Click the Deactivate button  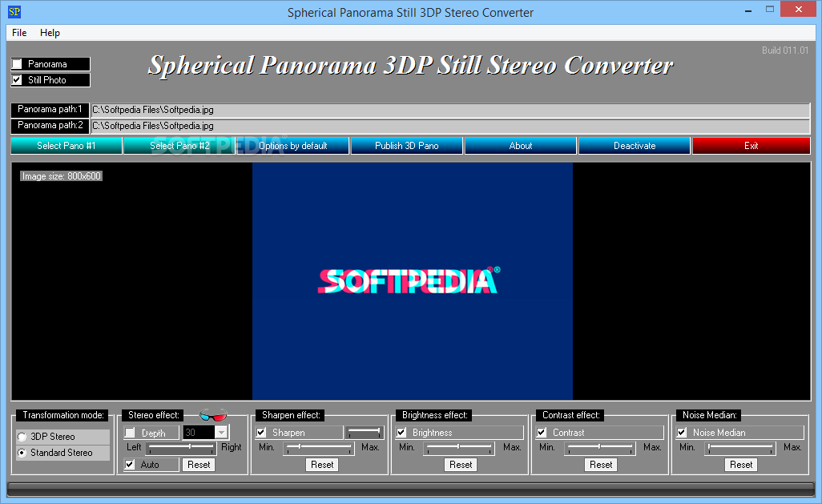click(x=635, y=146)
